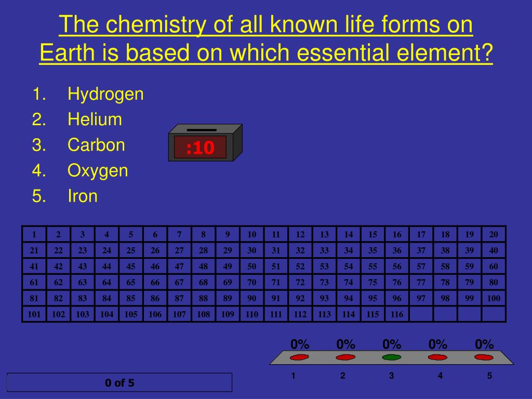Click participant grid cell 10
532x399 pixels.
tap(252, 234)
